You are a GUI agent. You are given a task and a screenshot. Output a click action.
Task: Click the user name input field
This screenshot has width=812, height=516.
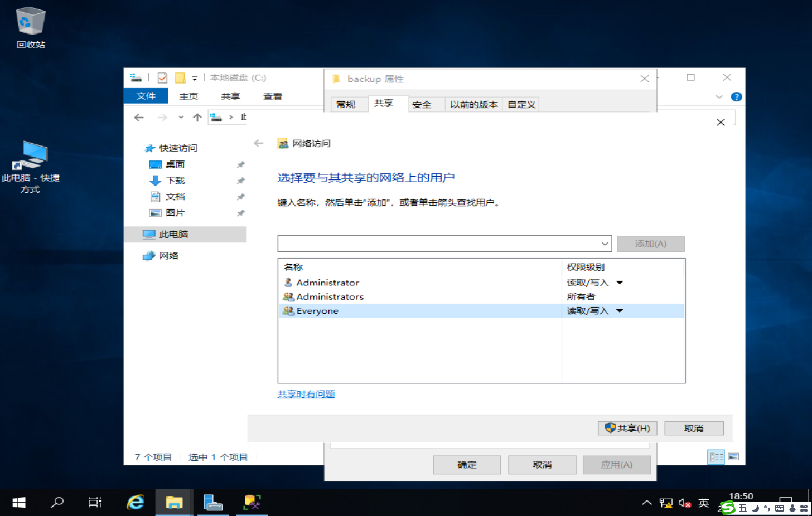pos(435,244)
